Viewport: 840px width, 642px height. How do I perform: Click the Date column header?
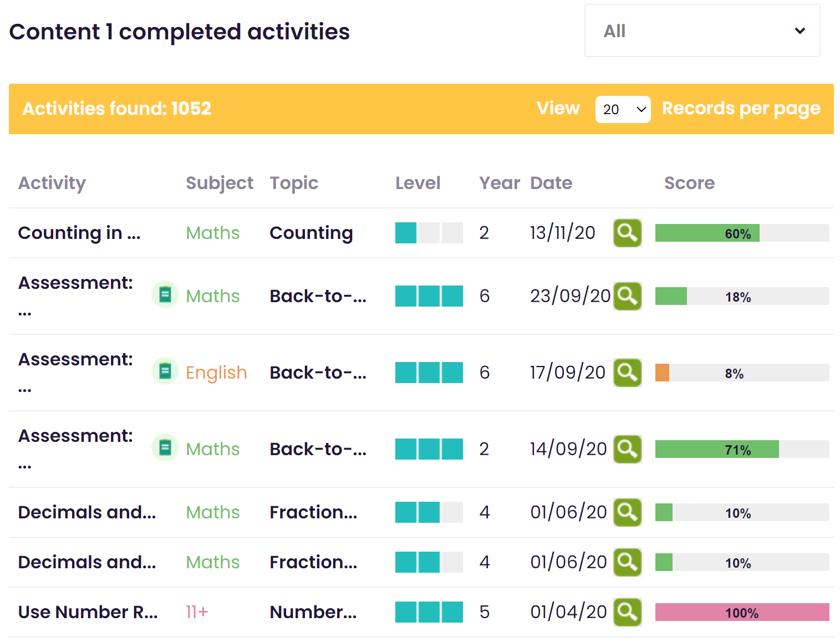point(551,183)
